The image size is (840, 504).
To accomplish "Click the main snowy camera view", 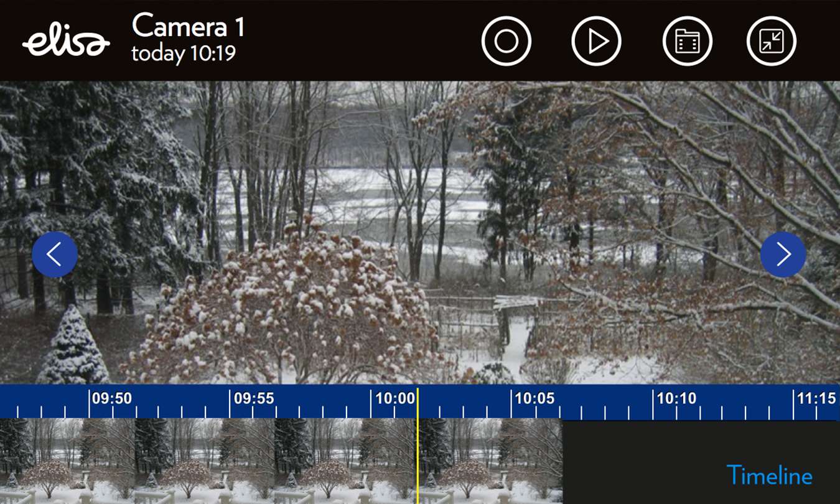I will [x=420, y=233].
